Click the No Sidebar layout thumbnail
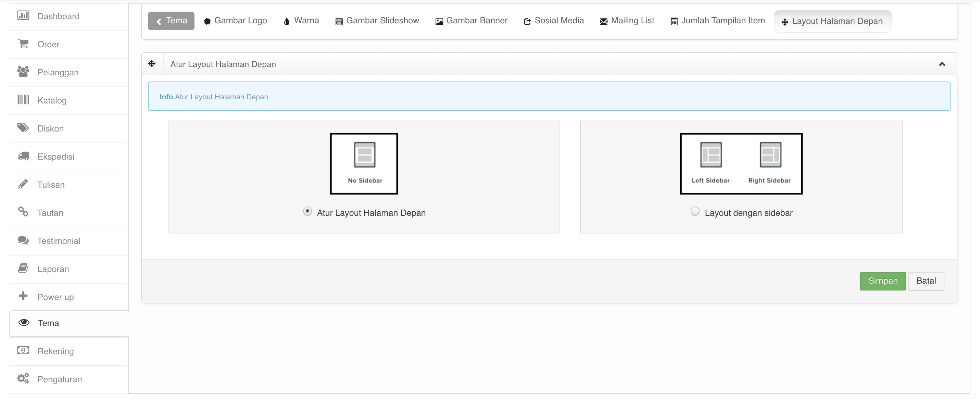 pyautogui.click(x=364, y=163)
